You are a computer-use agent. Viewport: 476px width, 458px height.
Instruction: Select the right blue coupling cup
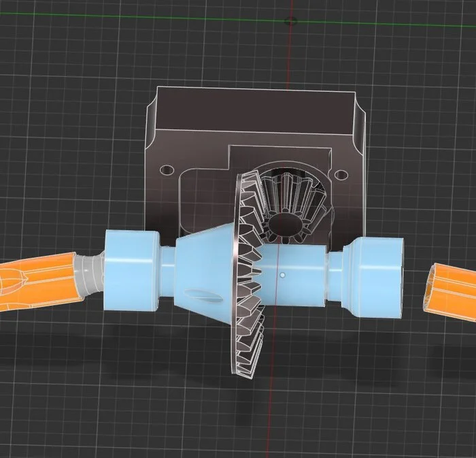pos(374,277)
